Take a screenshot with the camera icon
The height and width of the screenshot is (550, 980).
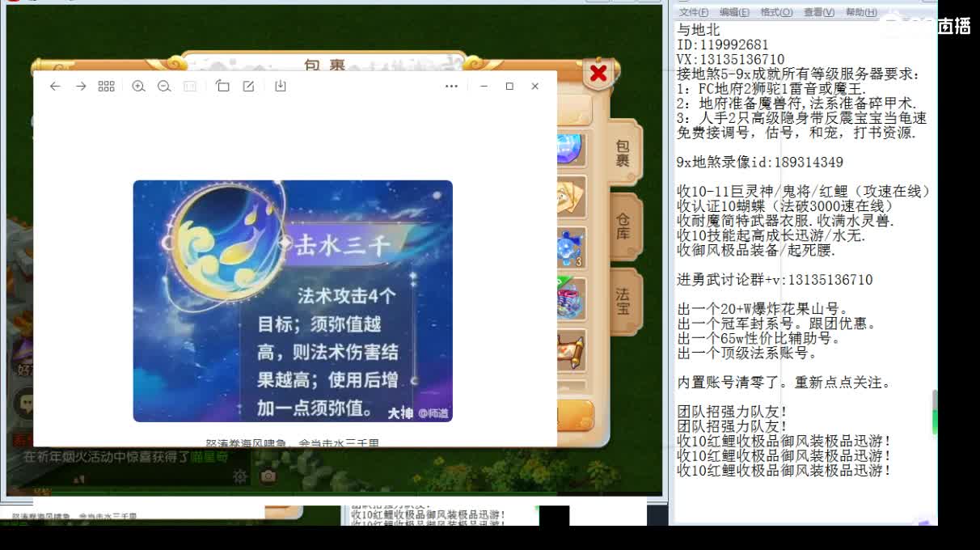268,476
